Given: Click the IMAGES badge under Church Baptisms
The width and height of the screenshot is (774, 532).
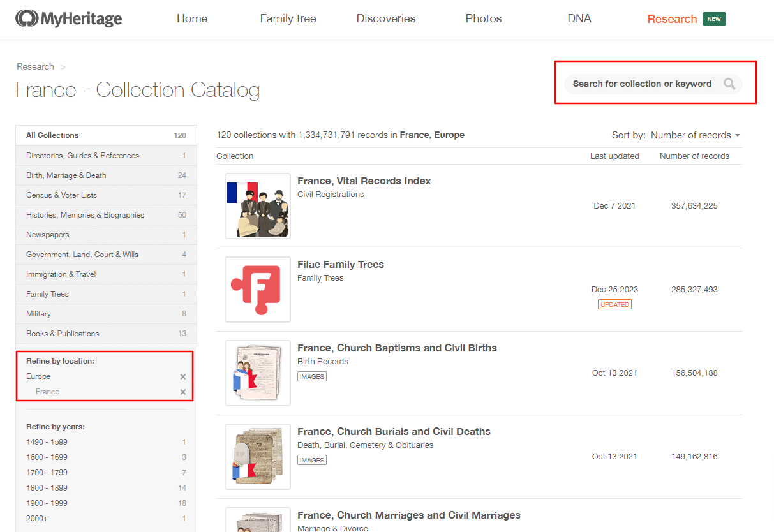Looking at the screenshot, I should (x=312, y=376).
